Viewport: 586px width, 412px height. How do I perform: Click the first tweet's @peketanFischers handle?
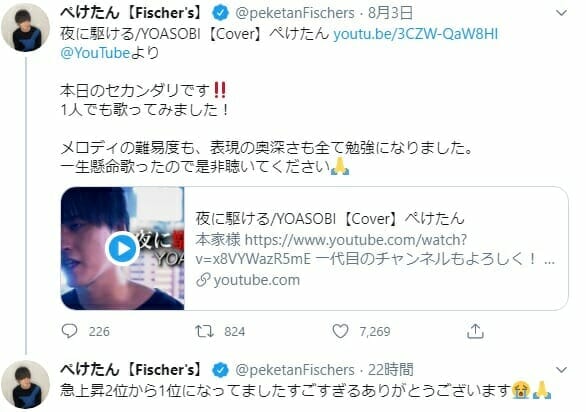point(294,13)
